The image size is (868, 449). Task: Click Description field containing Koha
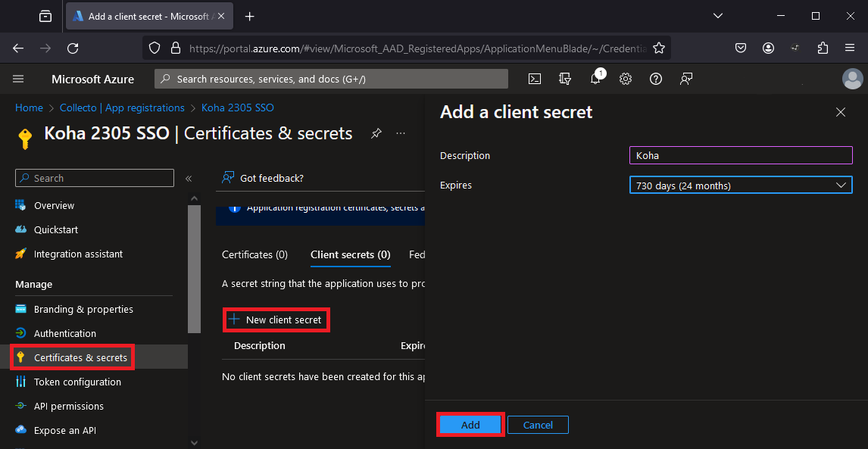(741, 155)
